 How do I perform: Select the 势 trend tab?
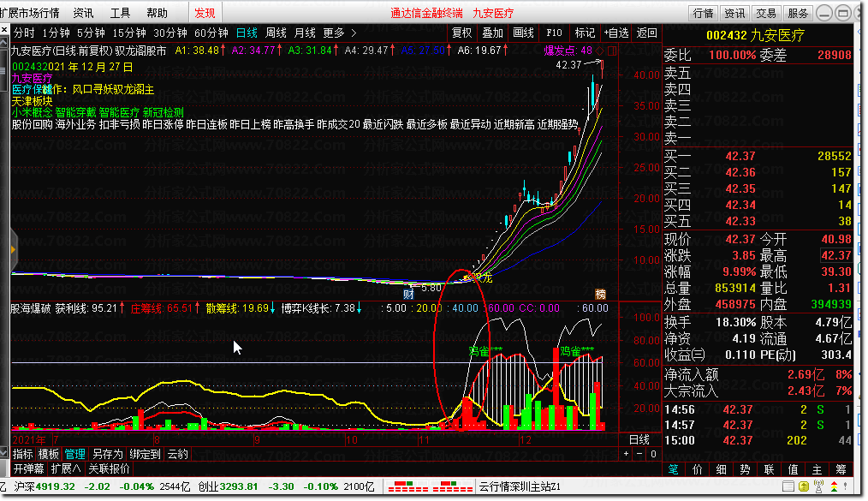pyautogui.click(x=745, y=469)
